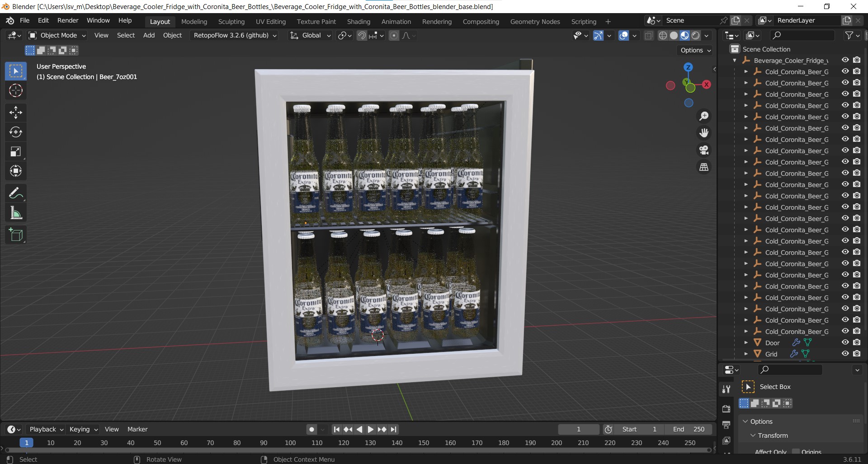Switch to the Shading workspace tab
Viewport: 868px width, 464px height.
[x=359, y=22]
